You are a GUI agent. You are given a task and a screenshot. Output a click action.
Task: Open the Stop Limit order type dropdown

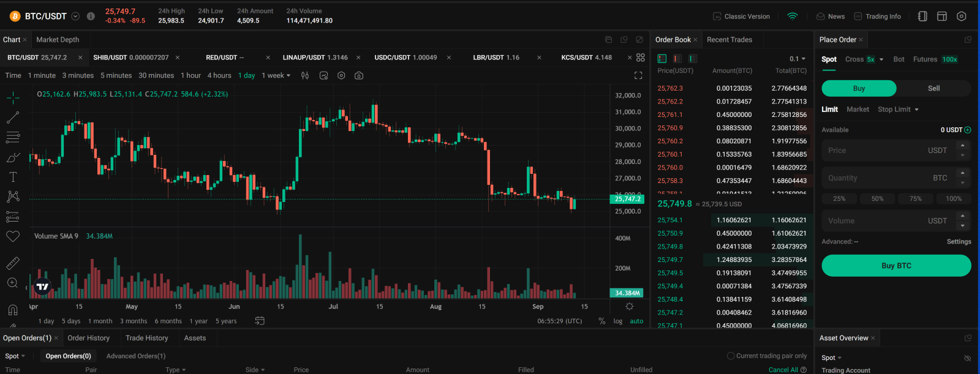pos(899,109)
